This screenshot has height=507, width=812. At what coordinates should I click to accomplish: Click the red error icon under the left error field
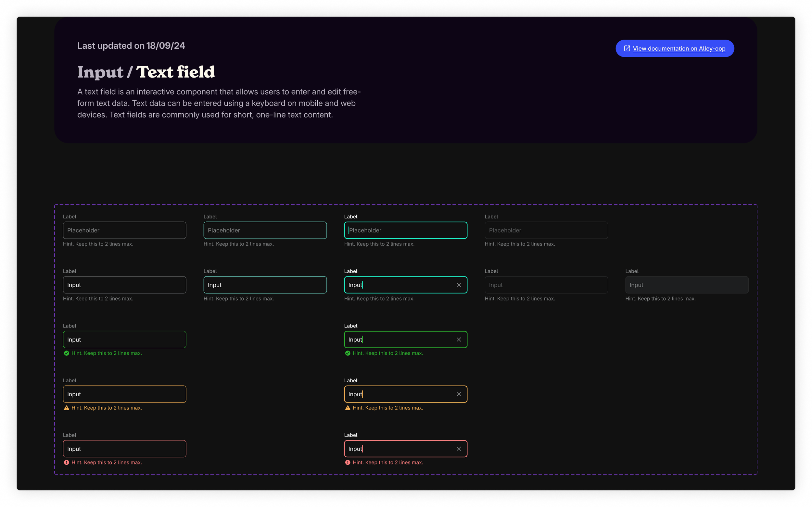pos(67,463)
